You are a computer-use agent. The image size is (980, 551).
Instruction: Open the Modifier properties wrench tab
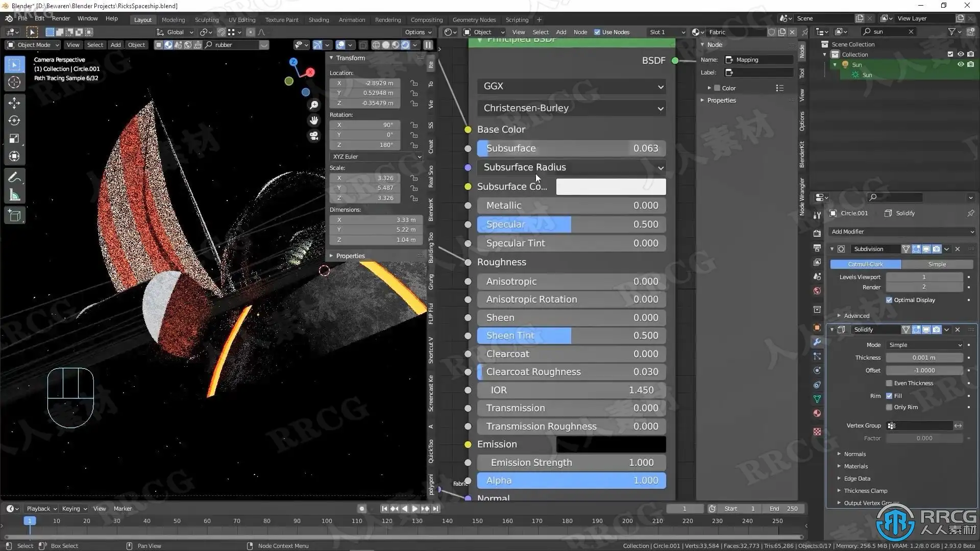coord(817,342)
